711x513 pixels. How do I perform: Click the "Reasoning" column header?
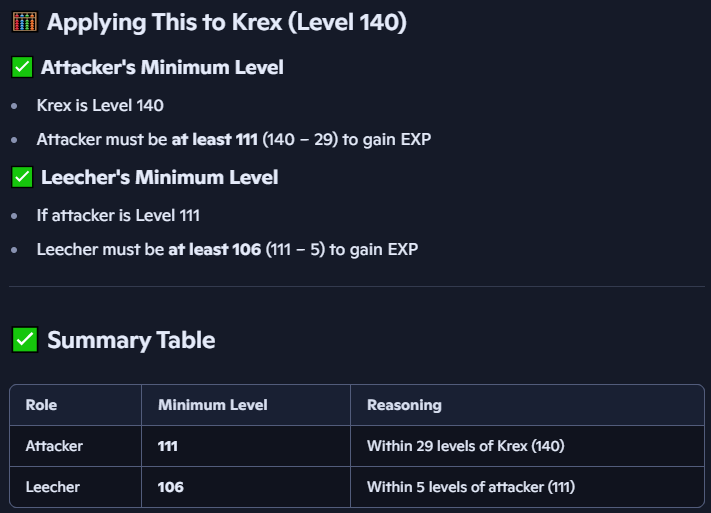pos(404,405)
